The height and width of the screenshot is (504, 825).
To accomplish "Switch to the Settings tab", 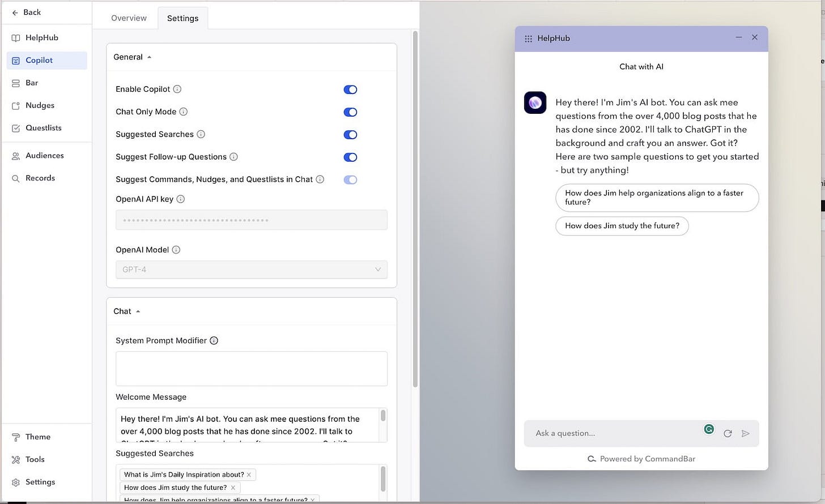I will [x=182, y=18].
